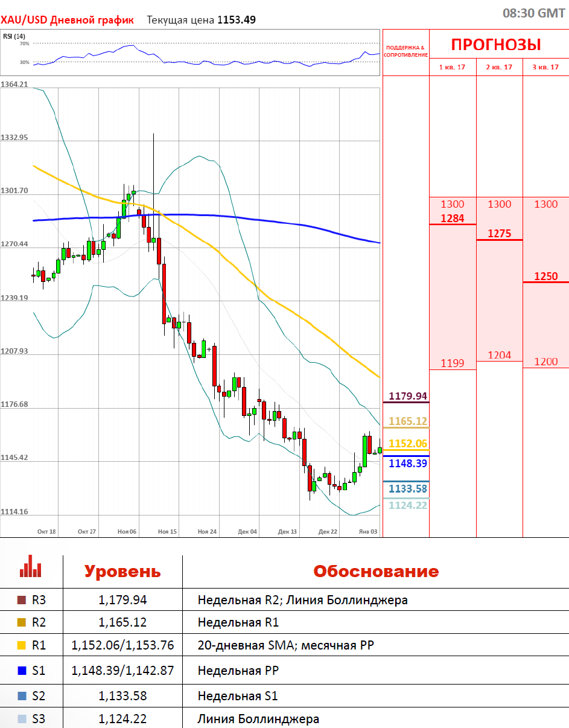Select the 1179.94 resistance level label
The height and width of the screenshot is (728, 569).
tap(408, 397)
